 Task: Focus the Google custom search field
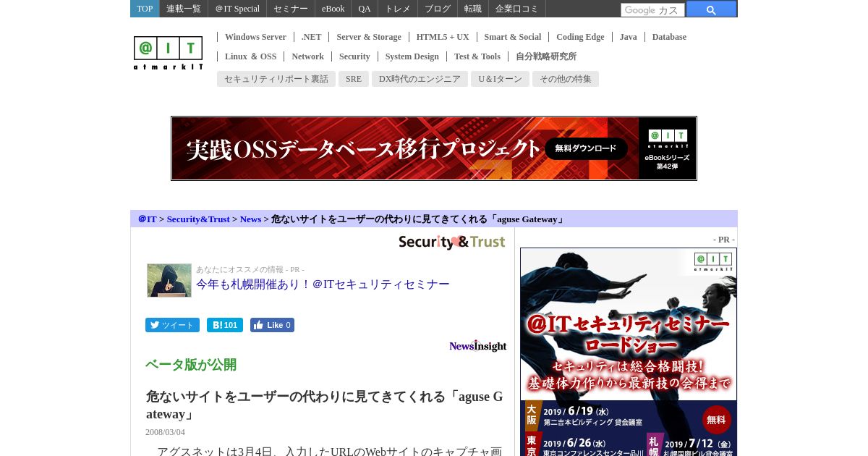[x=652, y=10]
